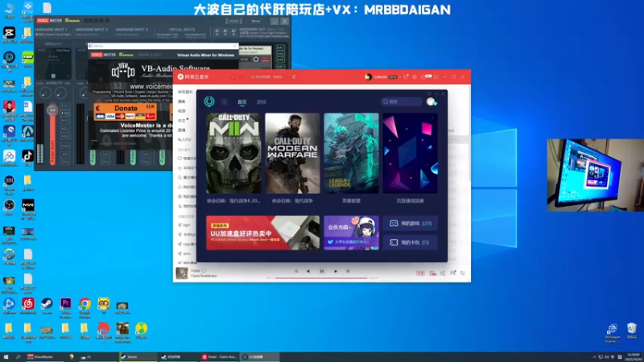Select 私人FM in NetEase Music sidebar
Image resolution: width=644 pixels, height=362 pixels.
click(184, 139)
